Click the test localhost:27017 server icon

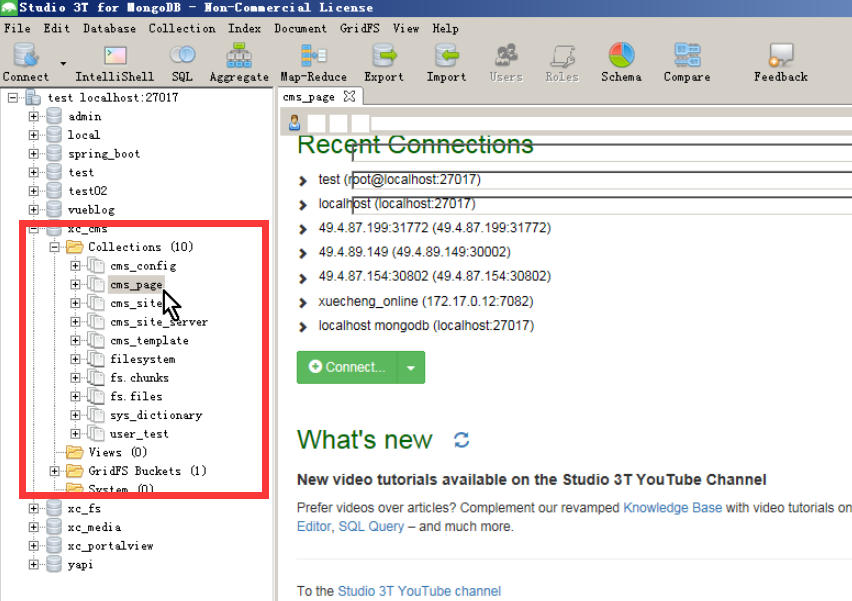(34, 98)
